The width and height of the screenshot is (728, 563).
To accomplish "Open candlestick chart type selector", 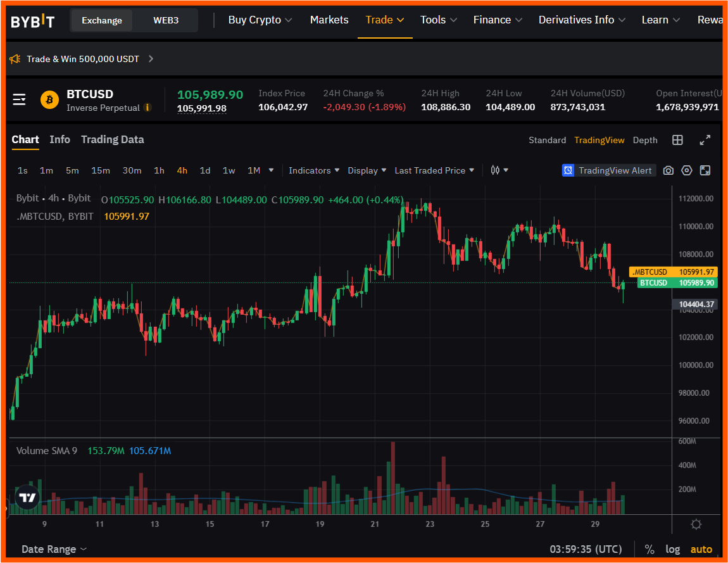I will 499,170.
